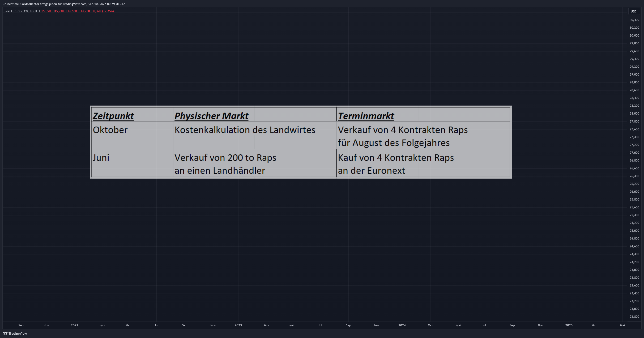Select the close value C14,720

[84, 11]
